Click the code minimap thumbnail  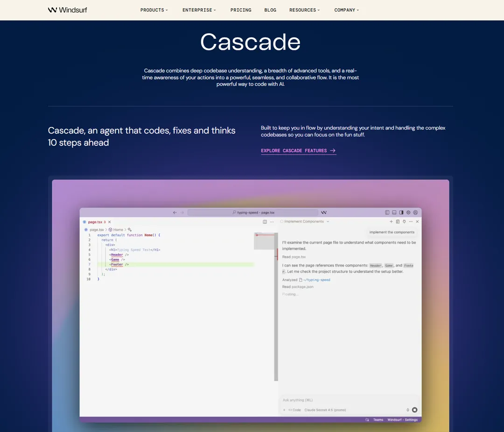tap(264, 241)
